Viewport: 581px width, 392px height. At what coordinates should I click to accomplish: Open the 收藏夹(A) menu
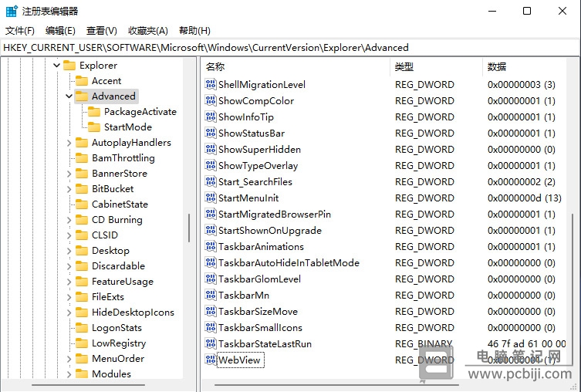pyautogui.click(x=148, y=30)
